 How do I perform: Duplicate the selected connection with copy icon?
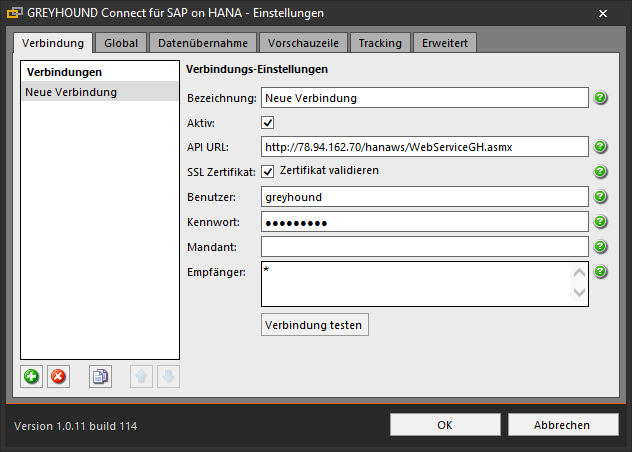(100, 377)
